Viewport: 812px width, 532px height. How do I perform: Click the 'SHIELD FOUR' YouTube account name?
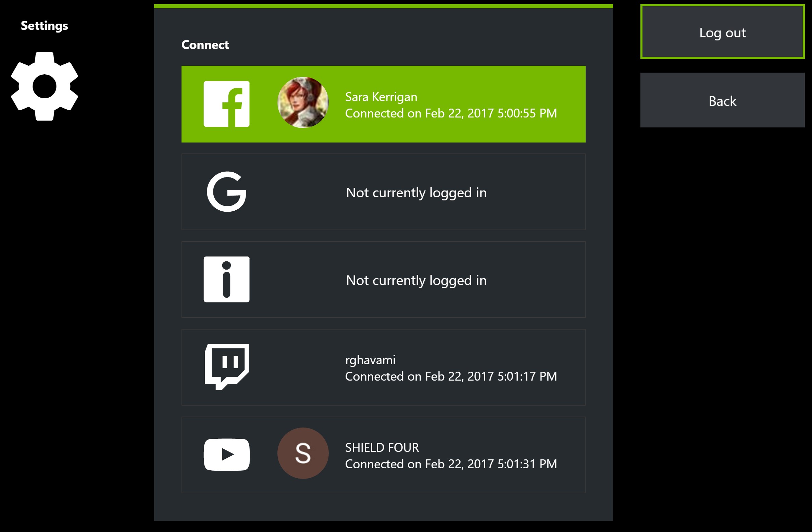[x=382, y=447]
